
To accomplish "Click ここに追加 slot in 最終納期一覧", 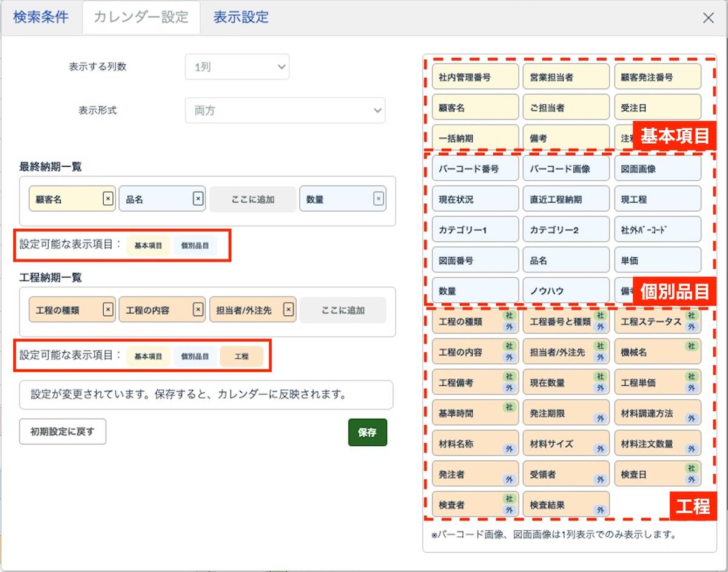I will coord(253,199).
